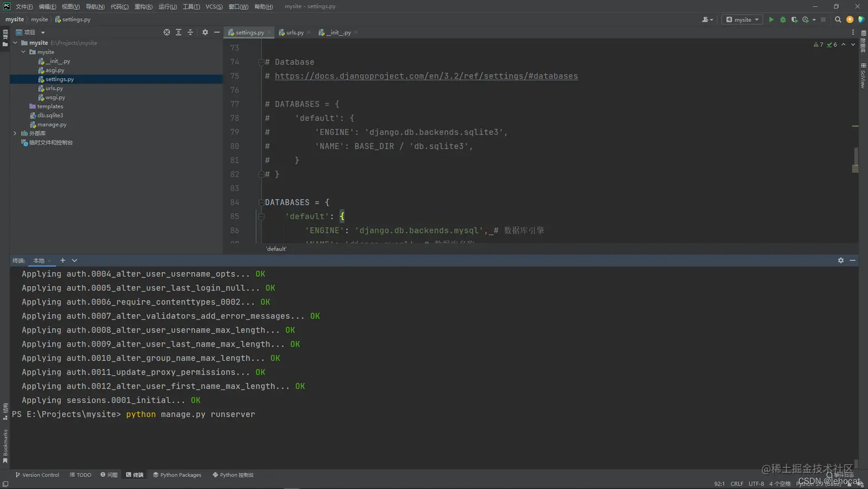The image size is (868, 489).
Task: Open the Django docs databases link
Action: tap(426, 76)
